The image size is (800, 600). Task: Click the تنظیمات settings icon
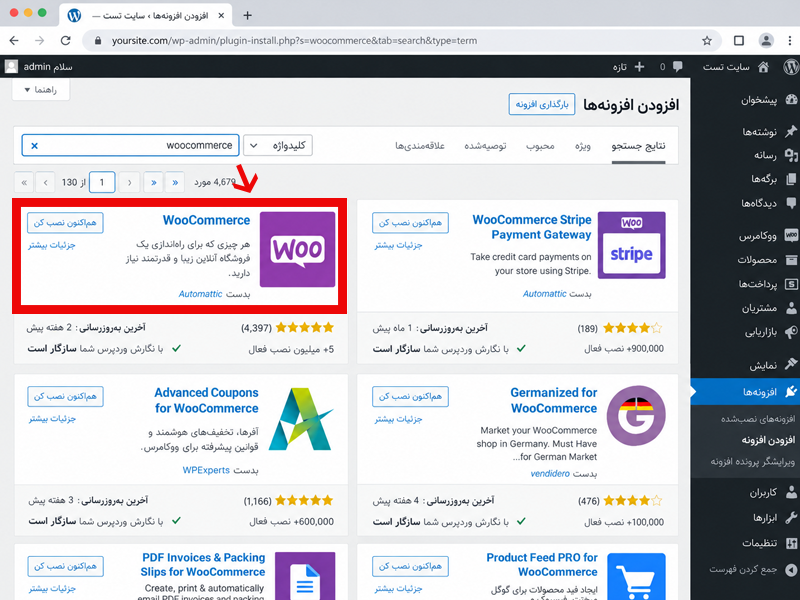point(791,543)
